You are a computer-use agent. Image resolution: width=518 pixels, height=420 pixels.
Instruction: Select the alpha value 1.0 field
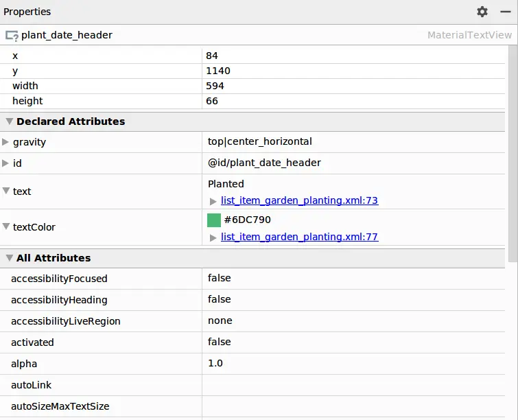click(x=353, y=364)
